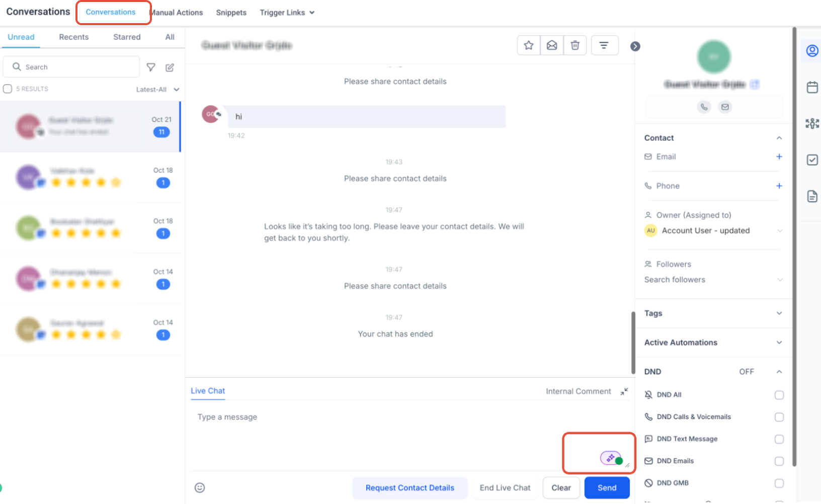
Task: Open the Trigger Links dropdown menu
Action: point(287,13)
